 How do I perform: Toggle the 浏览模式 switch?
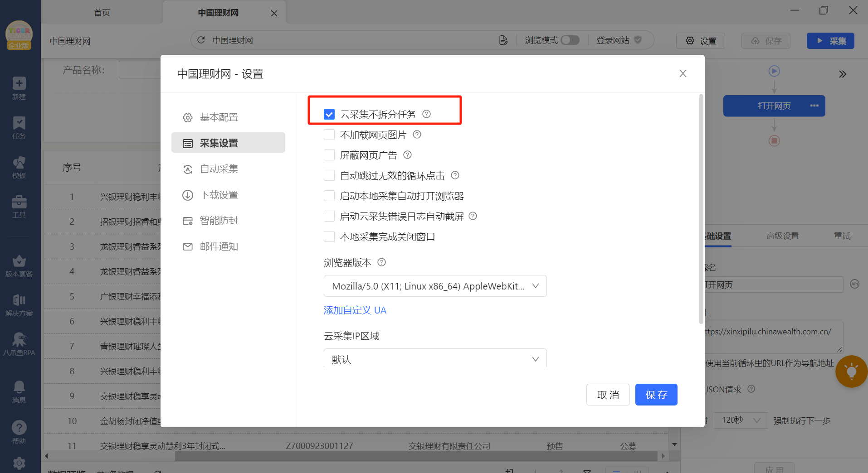570,40
